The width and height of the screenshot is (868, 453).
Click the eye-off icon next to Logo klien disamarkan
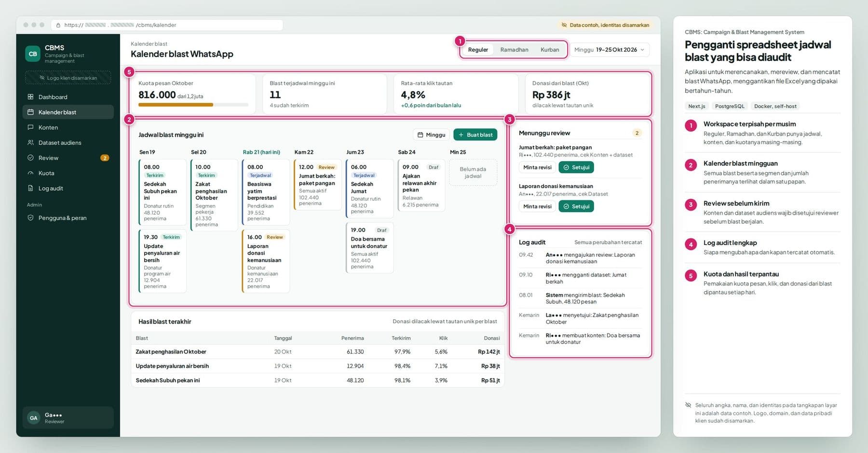coord(42,78)
